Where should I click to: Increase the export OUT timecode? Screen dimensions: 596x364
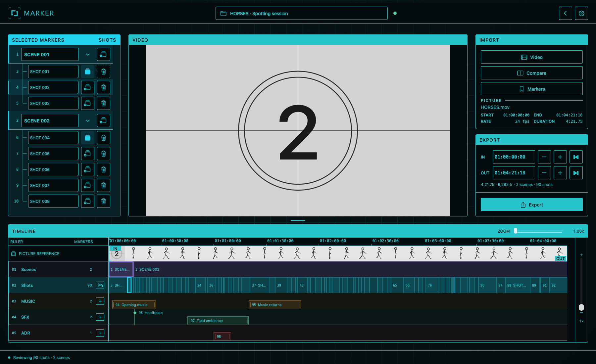560,173
